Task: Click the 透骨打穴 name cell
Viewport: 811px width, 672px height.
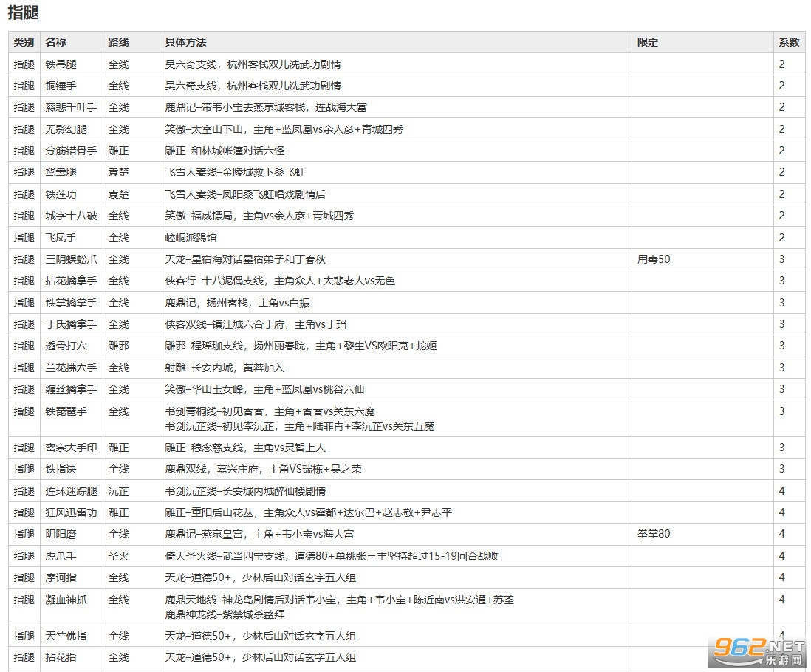Action: coord(72,346)
